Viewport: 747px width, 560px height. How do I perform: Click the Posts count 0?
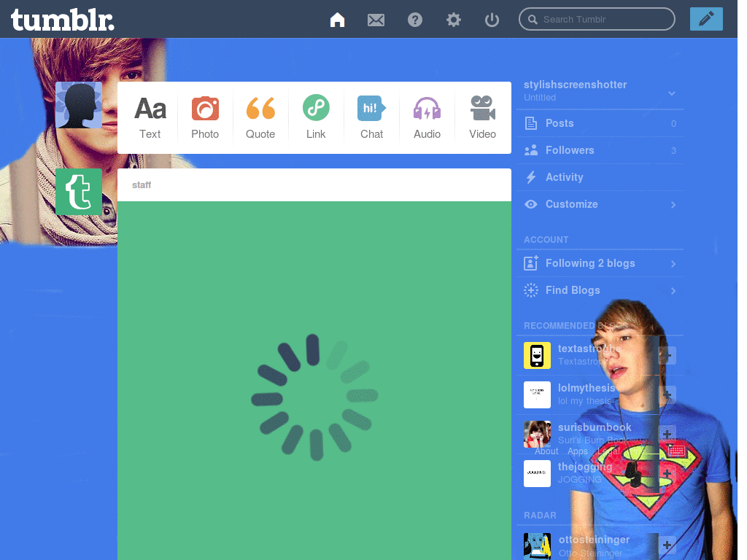[x=673, y=124]
